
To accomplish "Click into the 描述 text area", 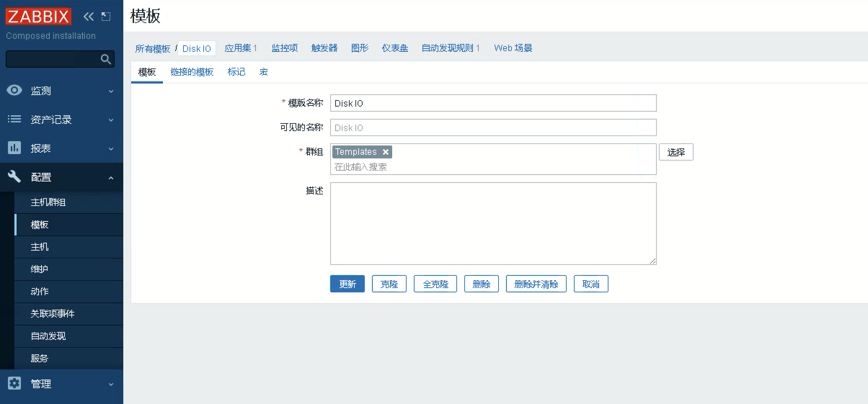I will click(493, 223).
